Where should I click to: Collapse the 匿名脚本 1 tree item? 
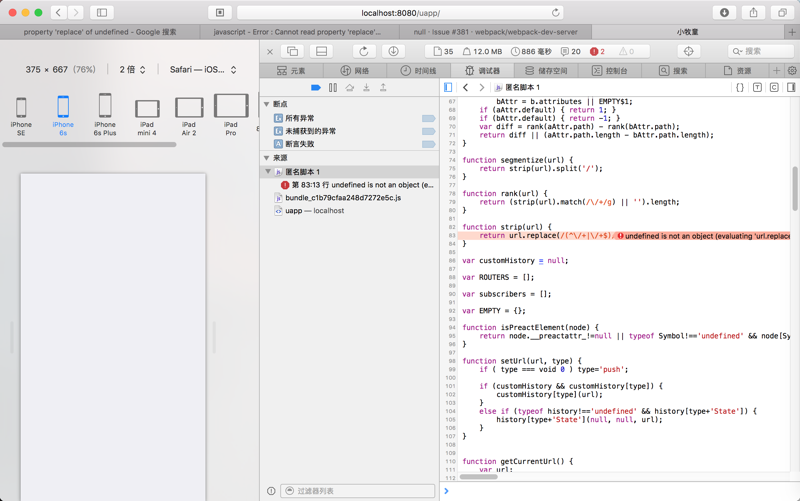click(x=268, y=172)
